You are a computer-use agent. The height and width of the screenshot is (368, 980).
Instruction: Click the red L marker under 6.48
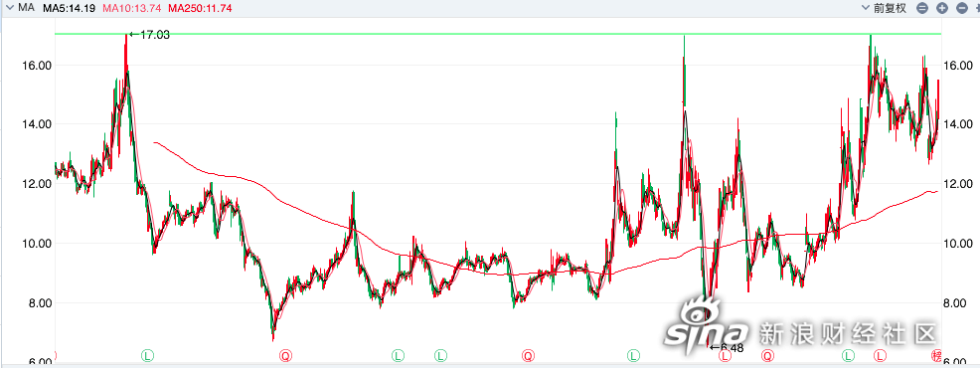coord(725,356)
